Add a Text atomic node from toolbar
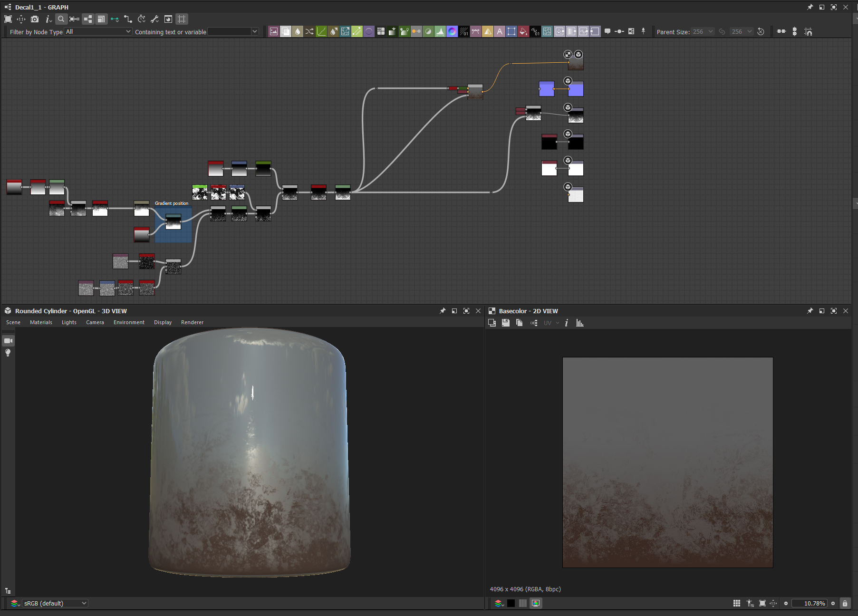 (x=500, y=32)
